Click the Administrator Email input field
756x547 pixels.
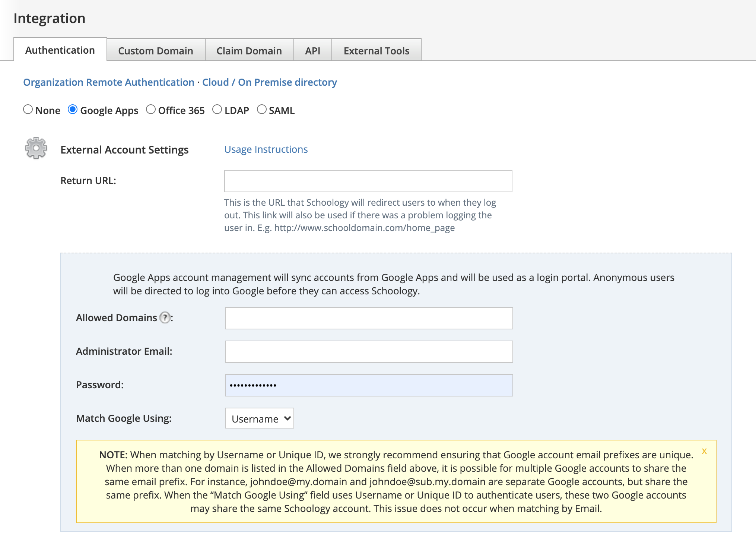pos(369,352)
